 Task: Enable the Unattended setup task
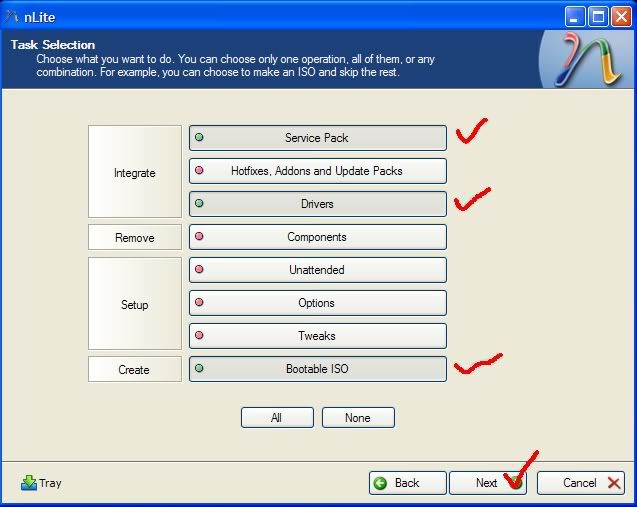pos(318,270)
